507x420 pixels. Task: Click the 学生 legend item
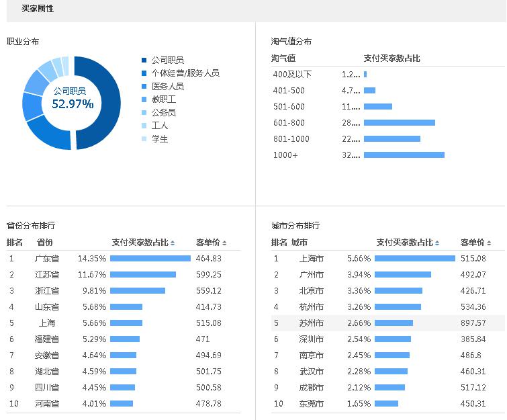(x=159, y=139)
